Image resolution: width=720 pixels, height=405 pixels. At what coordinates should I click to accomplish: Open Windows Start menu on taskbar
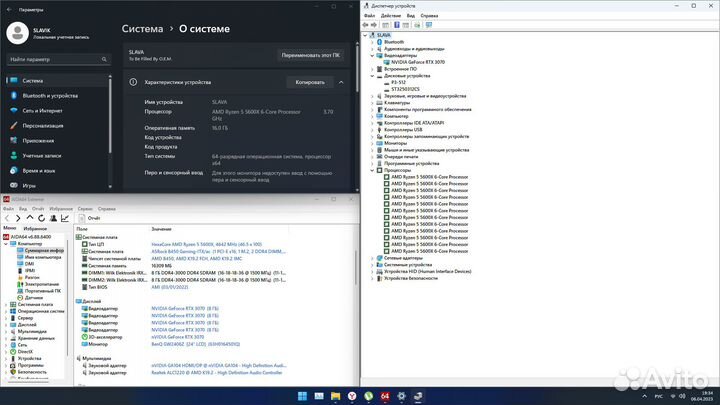click(302, 396)
